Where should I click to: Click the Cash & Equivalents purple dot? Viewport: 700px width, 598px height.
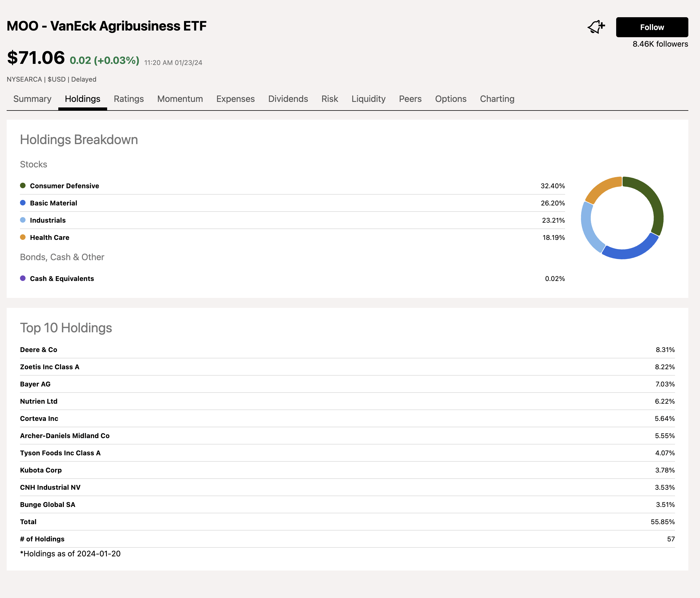23,278
